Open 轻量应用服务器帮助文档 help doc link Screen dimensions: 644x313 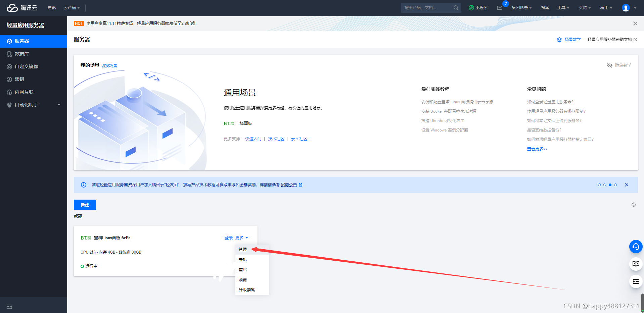612,40
